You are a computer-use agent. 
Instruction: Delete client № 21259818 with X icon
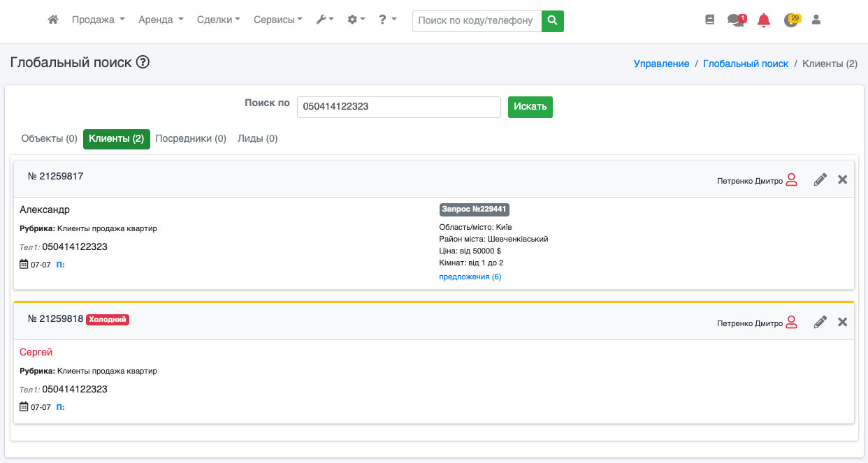click(x=842, y=322)
